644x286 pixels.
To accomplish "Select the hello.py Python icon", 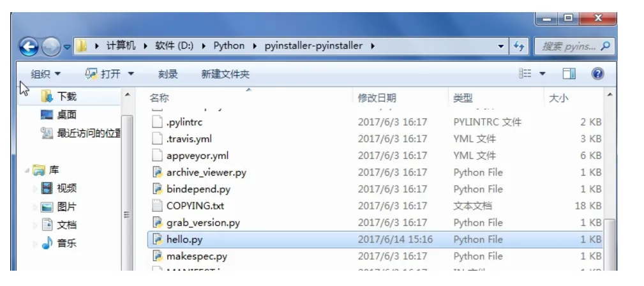I will click(x=158, y=239).
